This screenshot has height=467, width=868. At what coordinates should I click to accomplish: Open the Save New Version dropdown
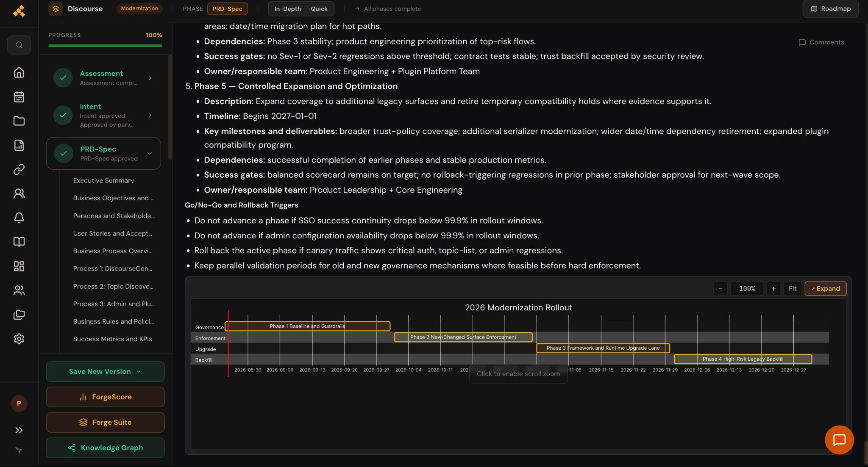tap(105, 371)
